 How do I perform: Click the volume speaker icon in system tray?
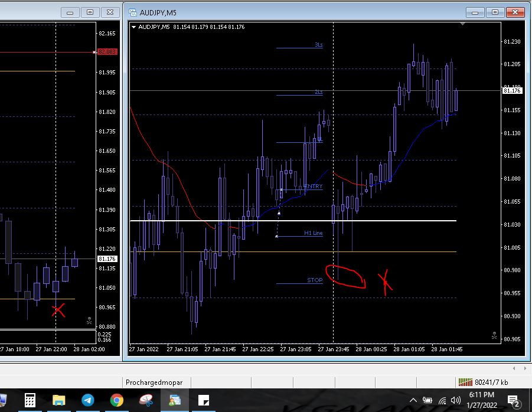point(455,400)
